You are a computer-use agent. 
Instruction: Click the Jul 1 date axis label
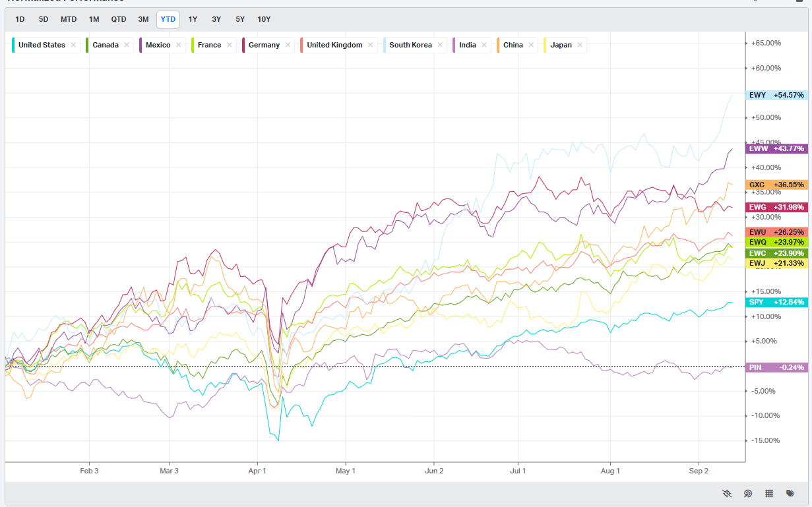[x=518, y=471]
